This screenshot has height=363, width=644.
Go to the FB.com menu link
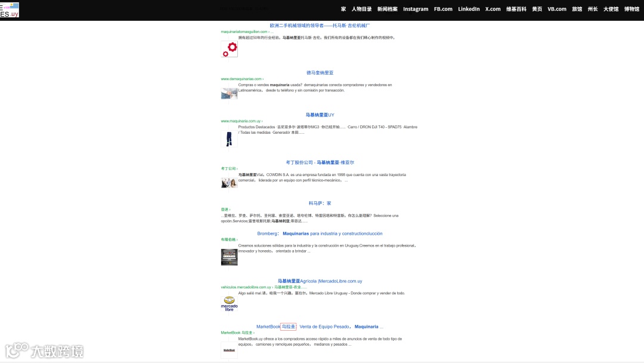443,9
